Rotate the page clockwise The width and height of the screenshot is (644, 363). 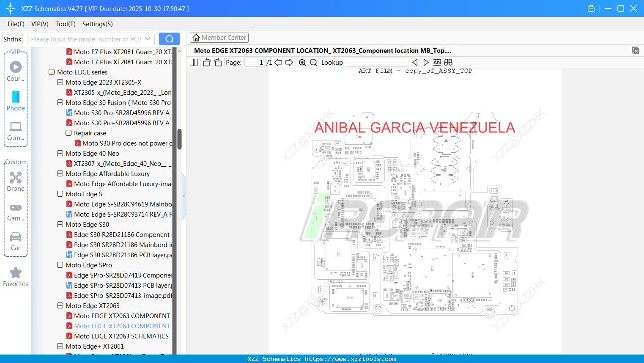(x=218, y=63)
